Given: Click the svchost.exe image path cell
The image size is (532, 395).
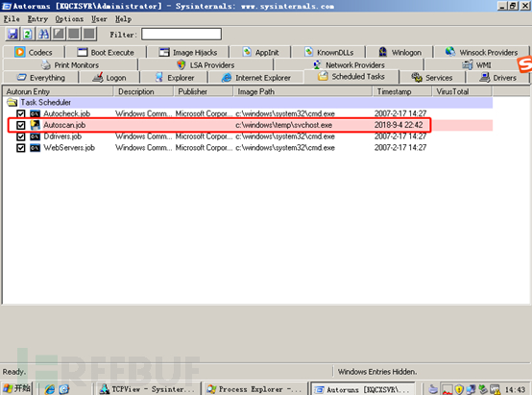Looking at the screenshot, I should coord(283,125).
